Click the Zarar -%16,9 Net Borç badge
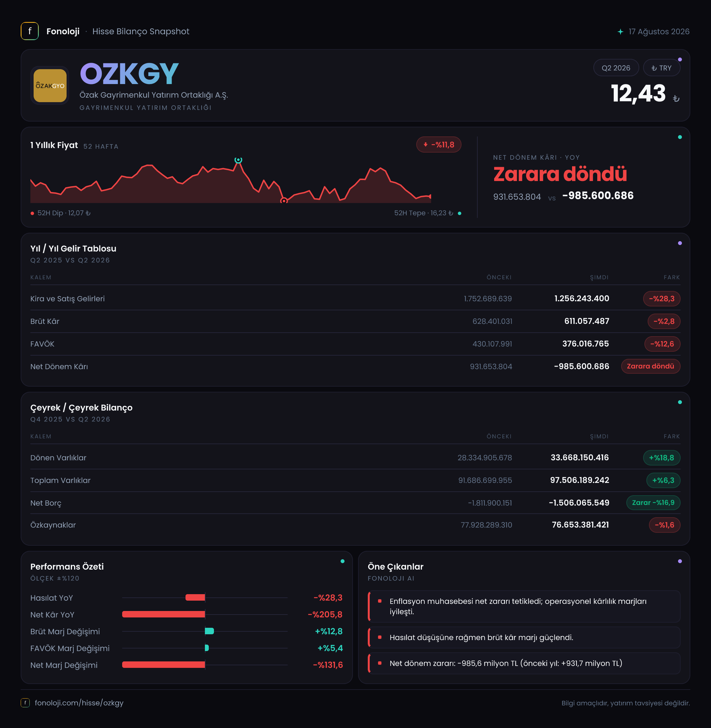 click(x=653, y=502)
